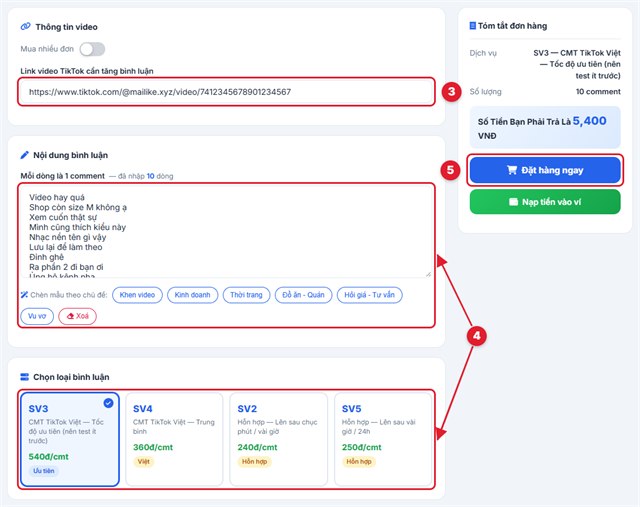Insert the Kinh doanh comment template

(193, 295)
